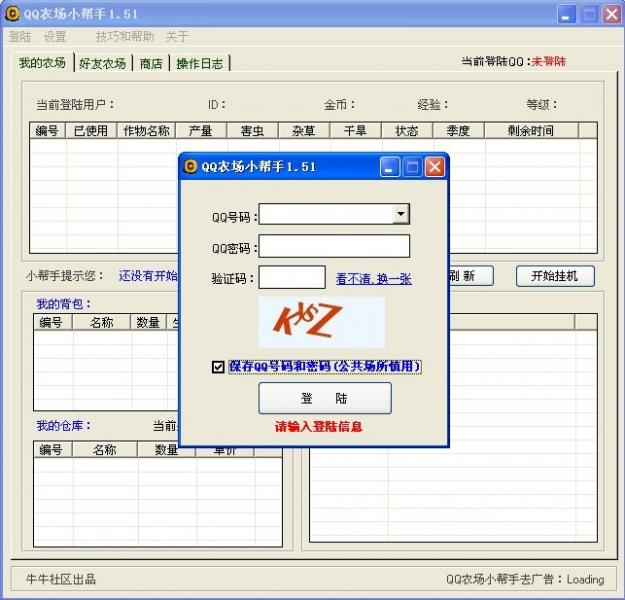Click 编号 header in 我的背包 table
This screenshot has width=625, height=600.
coord(51,322)
